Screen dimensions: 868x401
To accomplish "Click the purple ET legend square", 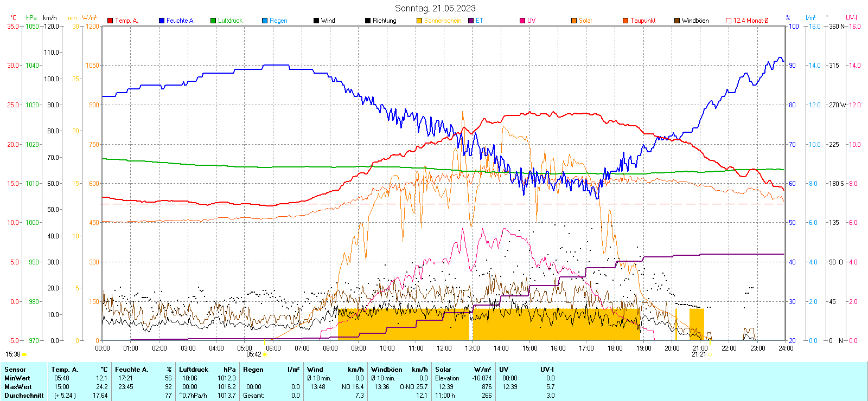I will (471, 21).
